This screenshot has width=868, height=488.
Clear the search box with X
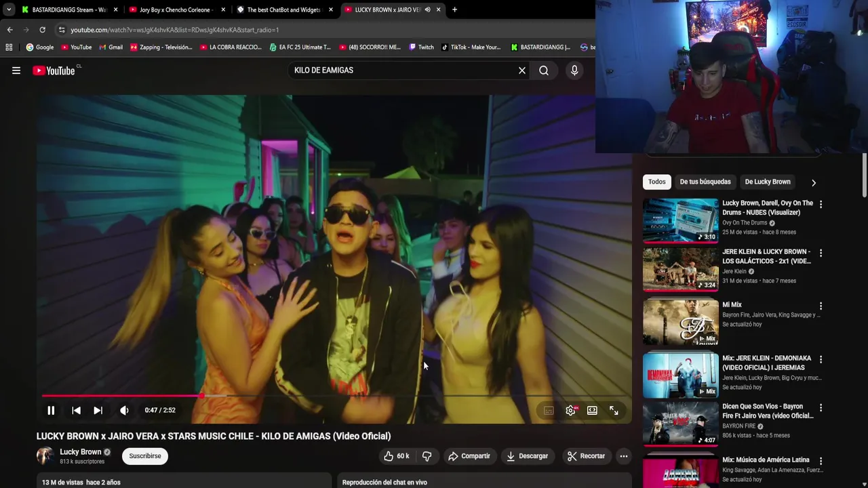point(522,70)
